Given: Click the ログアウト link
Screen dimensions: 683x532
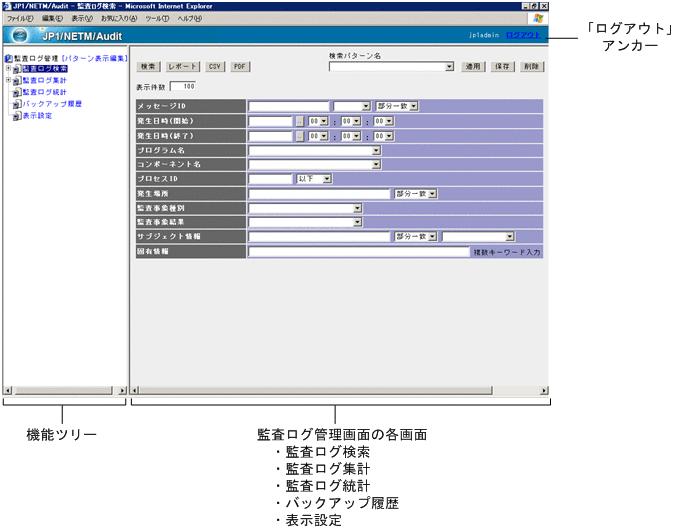Looking at the screenshot, I should click(x=523, y=36).
